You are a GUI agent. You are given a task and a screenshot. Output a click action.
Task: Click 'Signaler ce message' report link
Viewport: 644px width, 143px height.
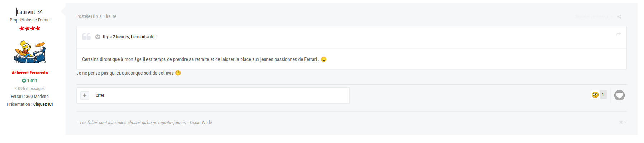coord(593,16)
